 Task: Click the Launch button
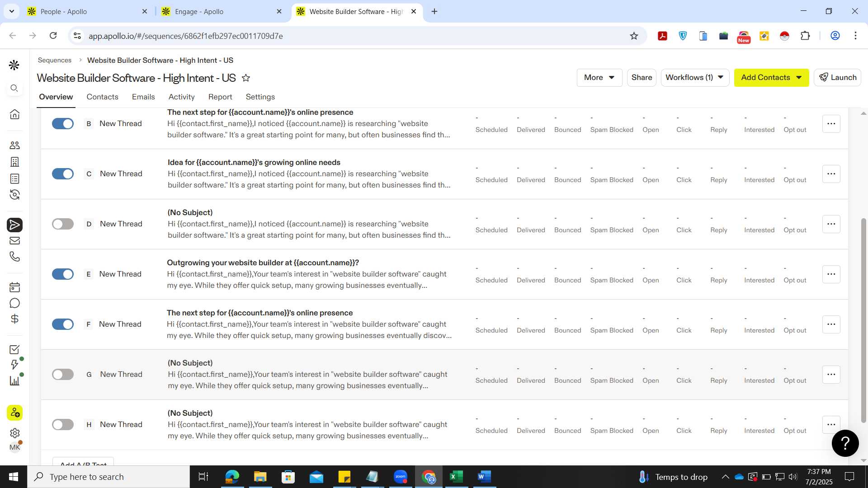(x=837, y=77)
